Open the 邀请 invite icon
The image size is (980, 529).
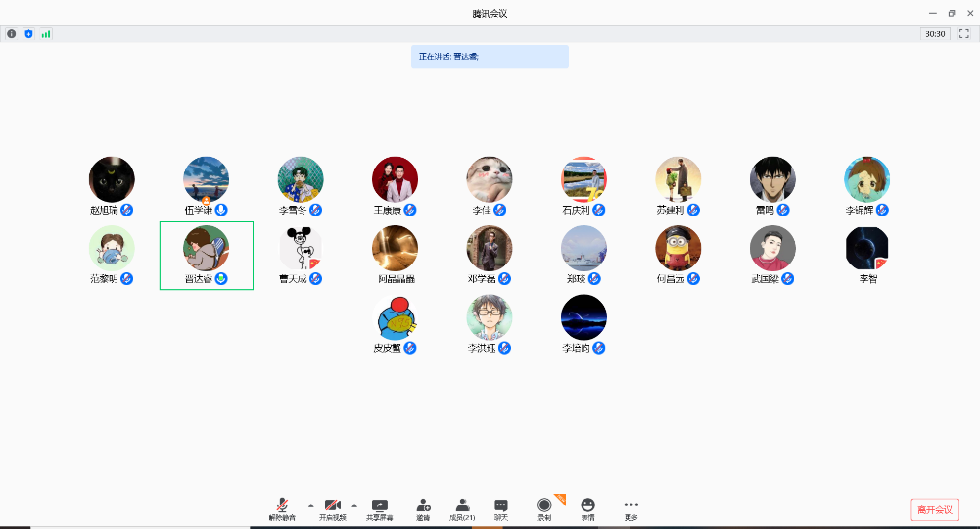point(423,505)
